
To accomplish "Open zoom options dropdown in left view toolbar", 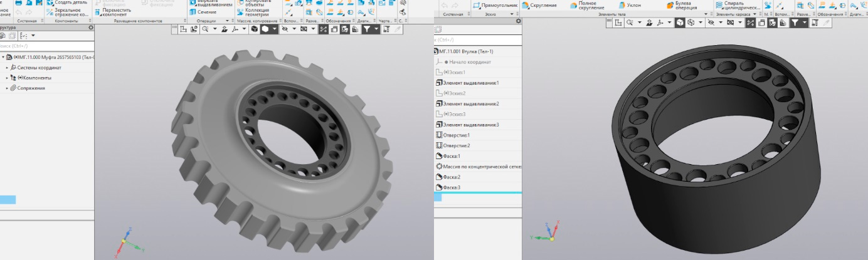I will point(215,29).
